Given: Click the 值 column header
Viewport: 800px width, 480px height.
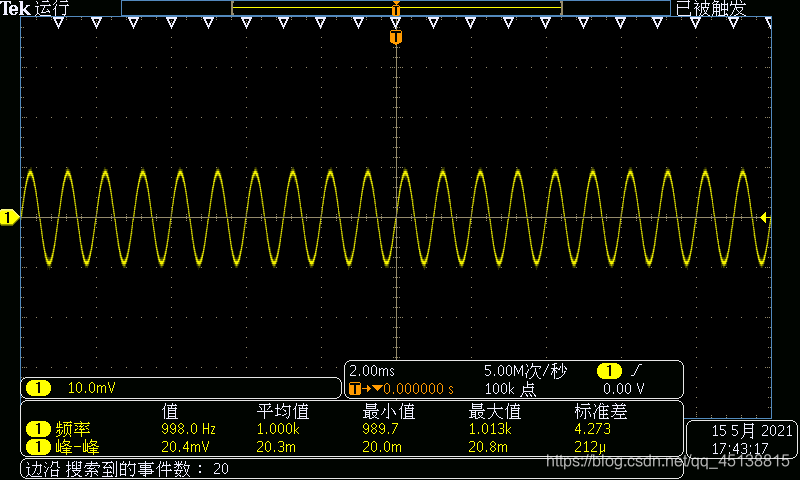Looking at the screenshot, I should [170, 411].
